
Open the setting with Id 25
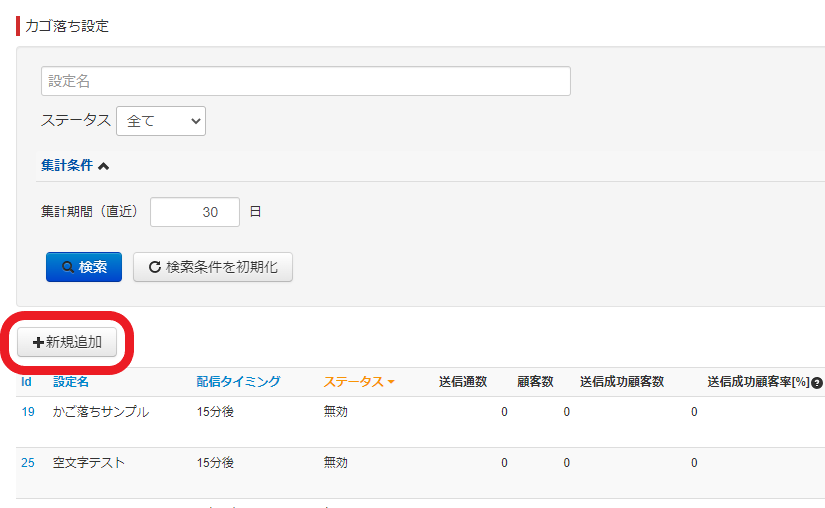(28, 463)
